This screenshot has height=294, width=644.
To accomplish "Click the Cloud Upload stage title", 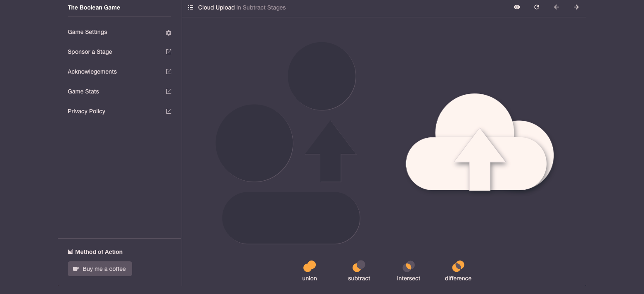I will tap(216, 7).
